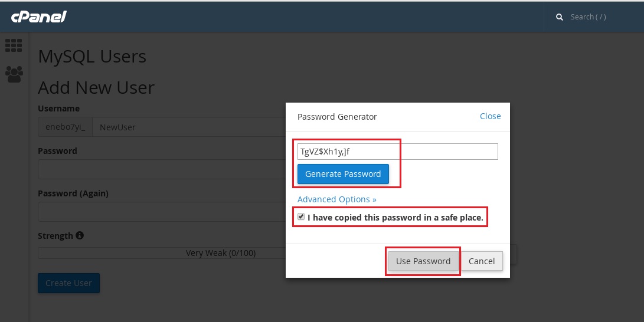
Task: Open the Home grid icon in sidebar
Action: tap(14, 45)
